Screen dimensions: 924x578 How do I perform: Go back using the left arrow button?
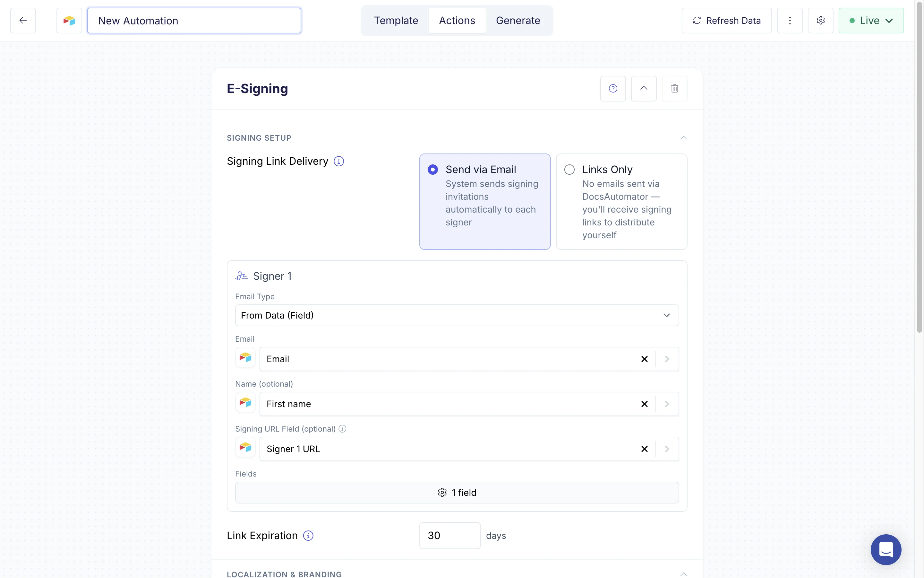(x=23, y=21)
